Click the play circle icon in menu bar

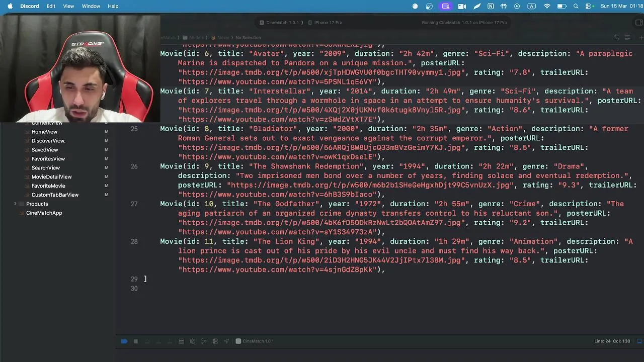click(x=517, y=6)
